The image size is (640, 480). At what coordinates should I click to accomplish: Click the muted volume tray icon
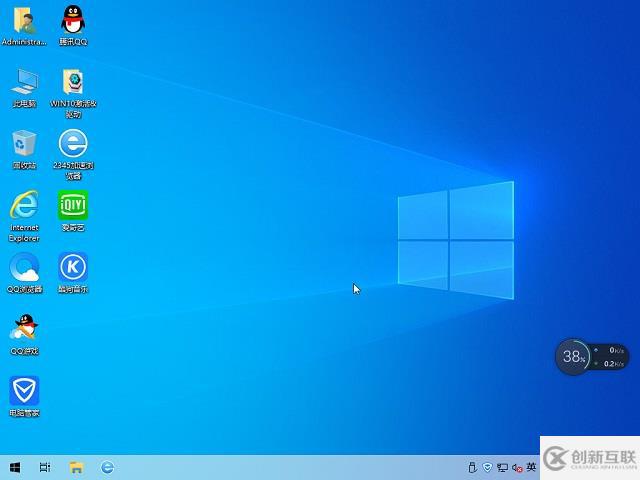pos(517,468)
